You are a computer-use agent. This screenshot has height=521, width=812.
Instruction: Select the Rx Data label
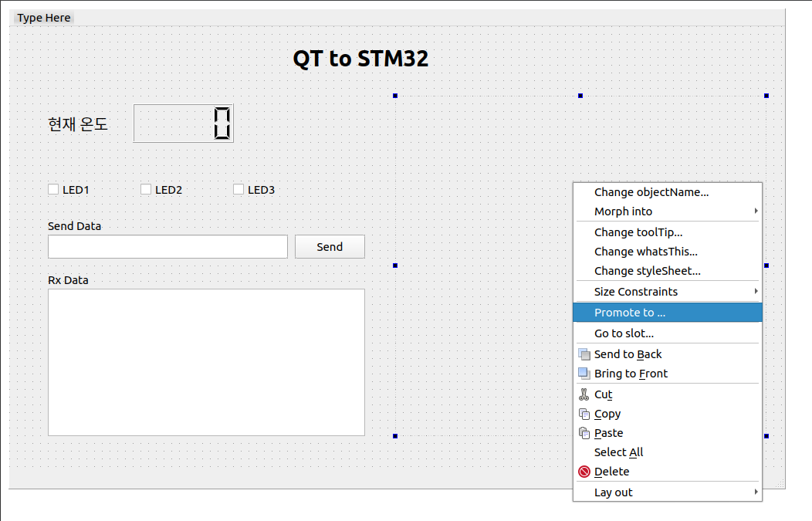tap(69, 280)
